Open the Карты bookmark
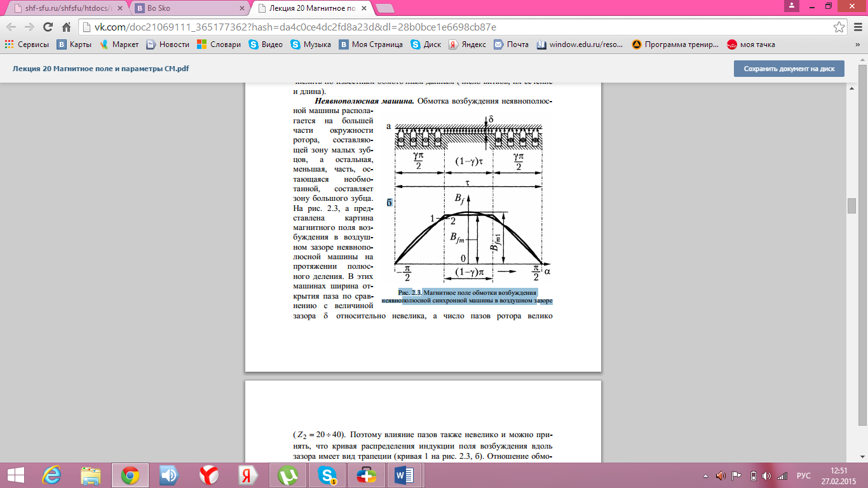Image resolution: width=868 pixels, height=488 pixels. click(74, 44)
